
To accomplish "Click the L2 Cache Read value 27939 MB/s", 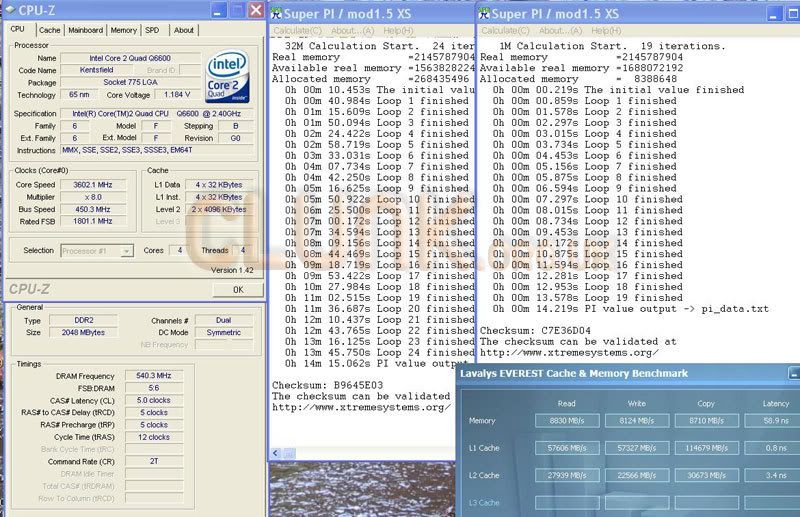I will [567, 475].
